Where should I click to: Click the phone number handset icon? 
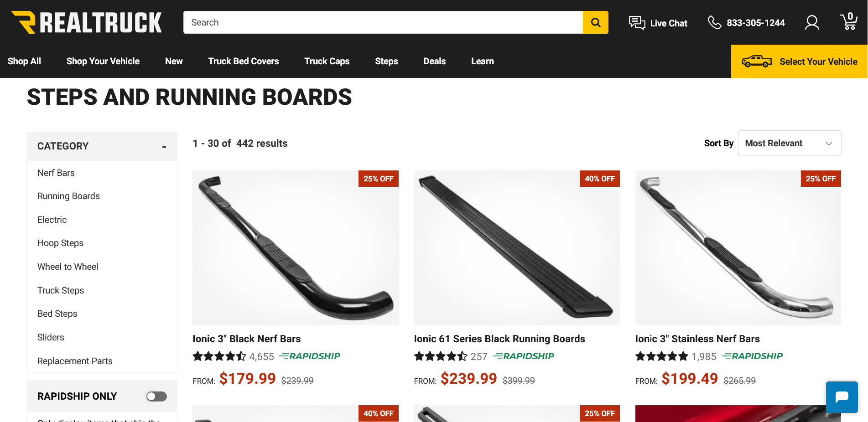714,22
